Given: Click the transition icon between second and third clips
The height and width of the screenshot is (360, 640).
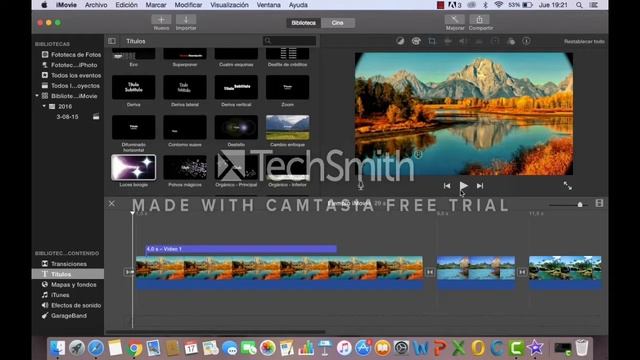Looking at the screenshot, I should (x=522, y=272).
